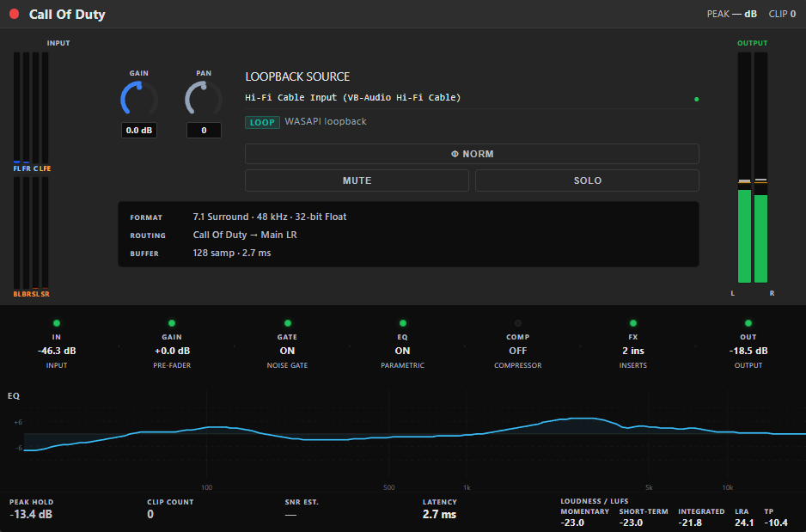The image size is (806, 532).
Task: Click the PEAK dB readout
Action: (731, 14)
